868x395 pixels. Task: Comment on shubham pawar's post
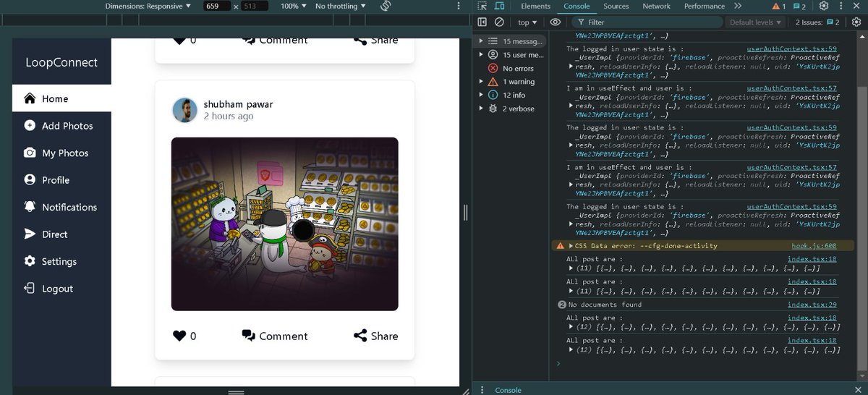click(274, 336)
